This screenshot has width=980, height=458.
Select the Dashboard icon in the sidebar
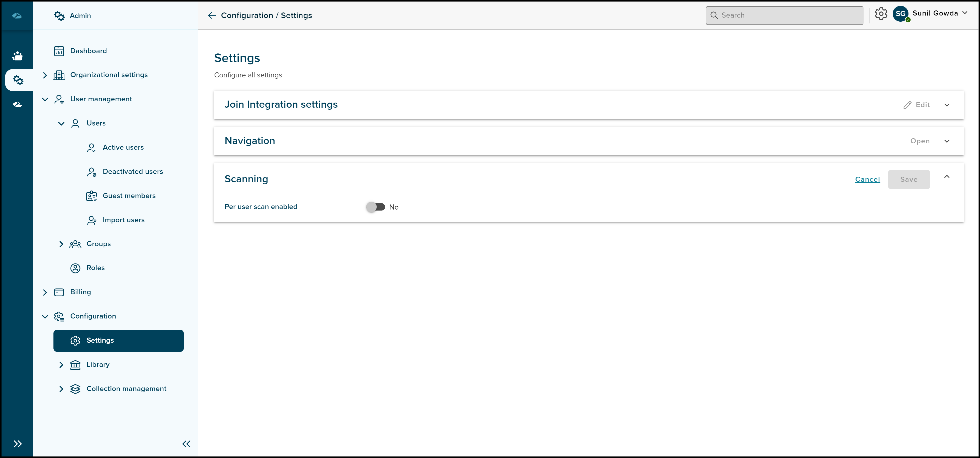(x=59, y=51)
